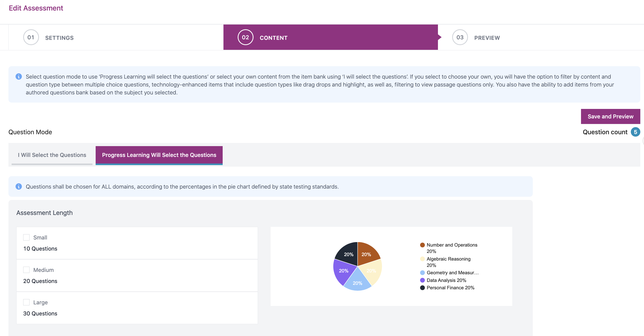This screenshot has width=644, height=336.
Task: Click the Save and Preview button
Action: pos(611,116)
